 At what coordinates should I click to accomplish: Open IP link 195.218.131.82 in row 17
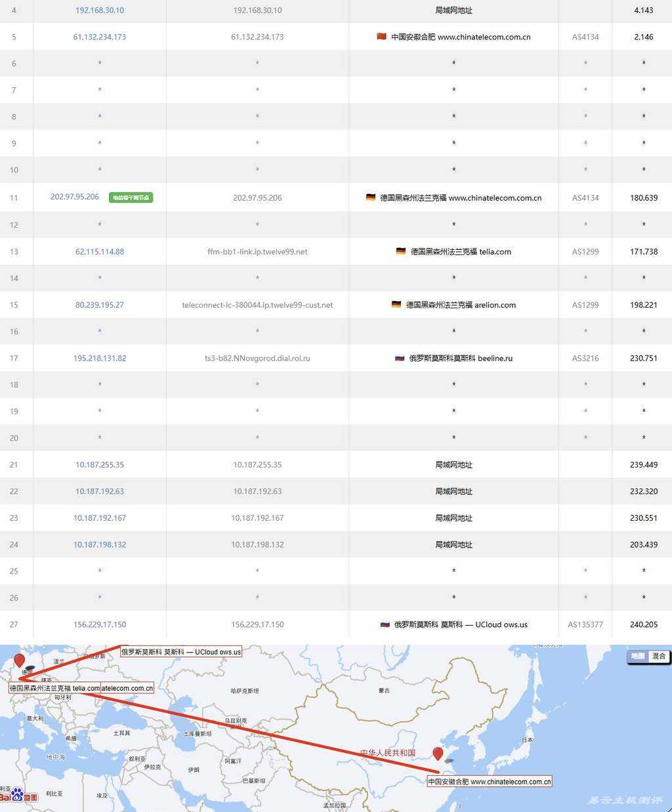100,359
